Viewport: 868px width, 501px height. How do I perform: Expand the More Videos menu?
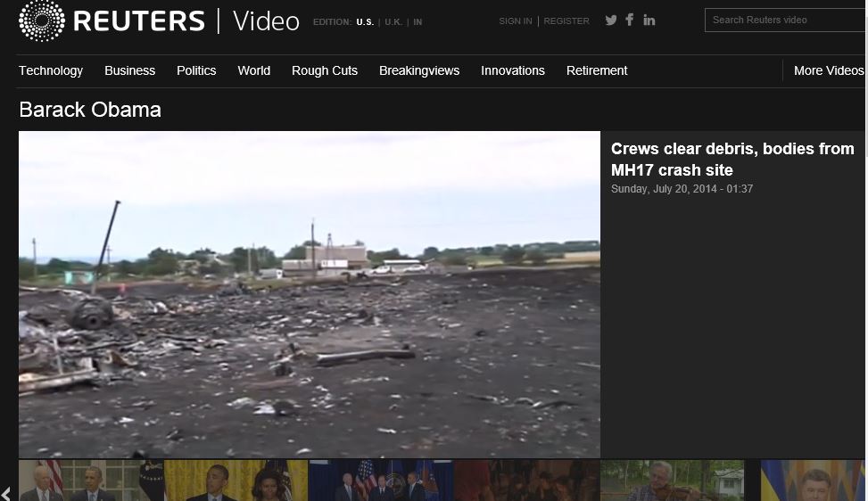click(829, 70)
